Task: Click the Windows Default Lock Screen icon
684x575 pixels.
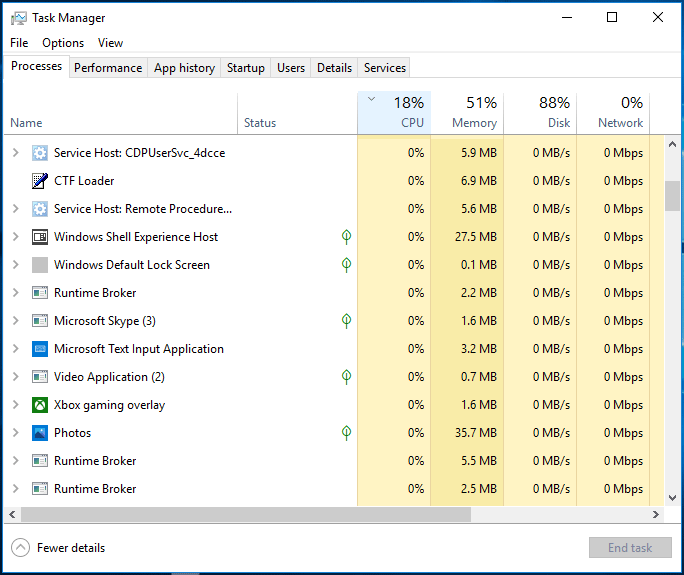Action: pyautogui.click(x=40, y=265)
